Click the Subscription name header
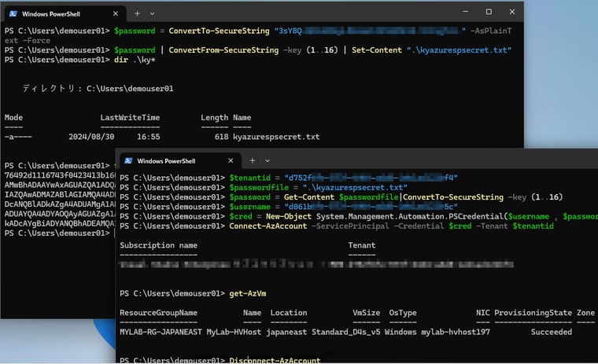The image size is (598, 364). click(x=159, y=245)
